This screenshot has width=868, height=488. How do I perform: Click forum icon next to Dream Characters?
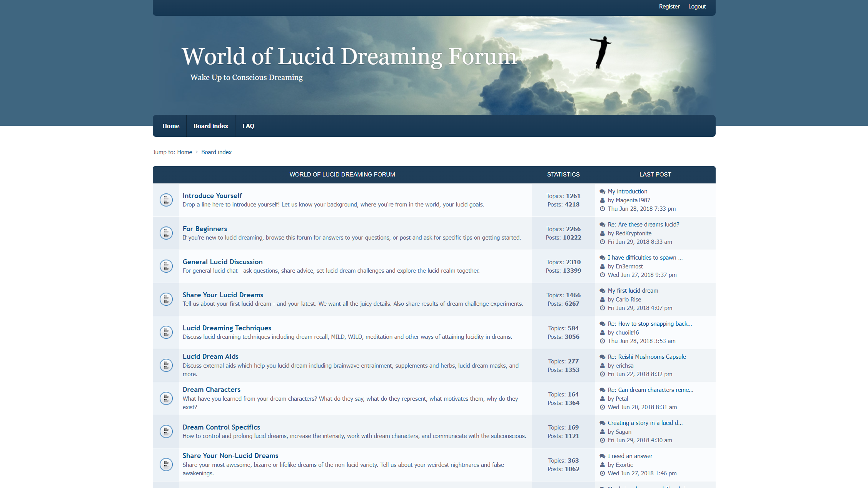click(x=166, y=398)
